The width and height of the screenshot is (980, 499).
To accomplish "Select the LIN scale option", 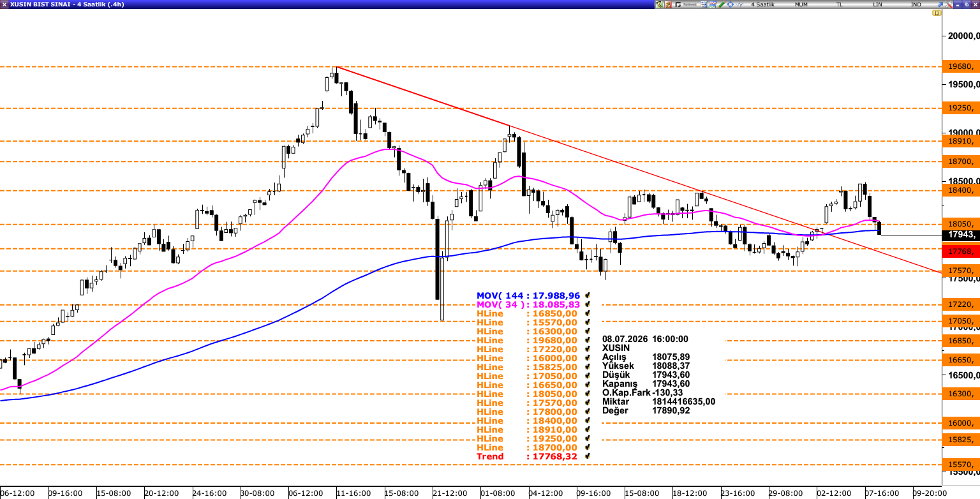I will (x=877, y=4).
